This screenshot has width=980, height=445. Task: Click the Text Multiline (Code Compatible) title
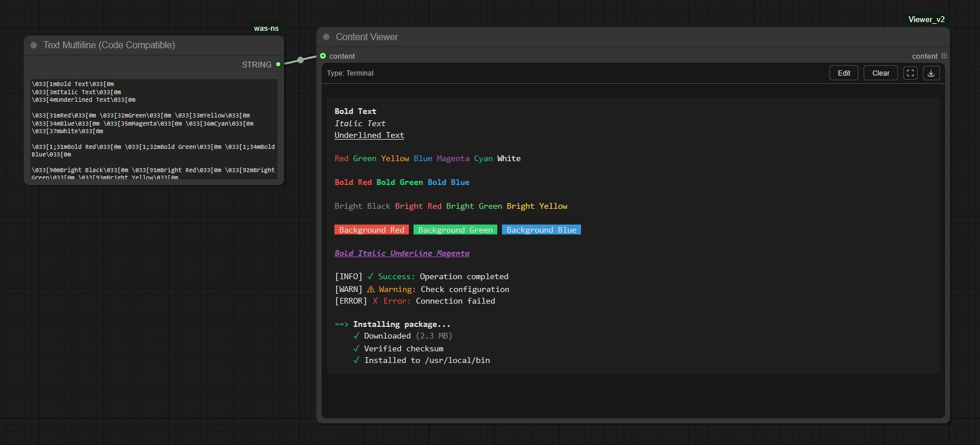click(109, 45)
